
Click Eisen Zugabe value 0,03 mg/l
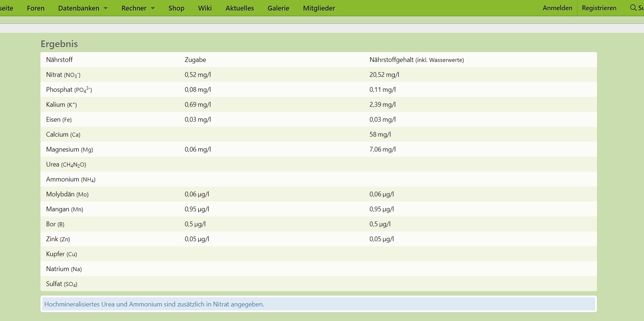pyautogui.click(x=198, y=120)
